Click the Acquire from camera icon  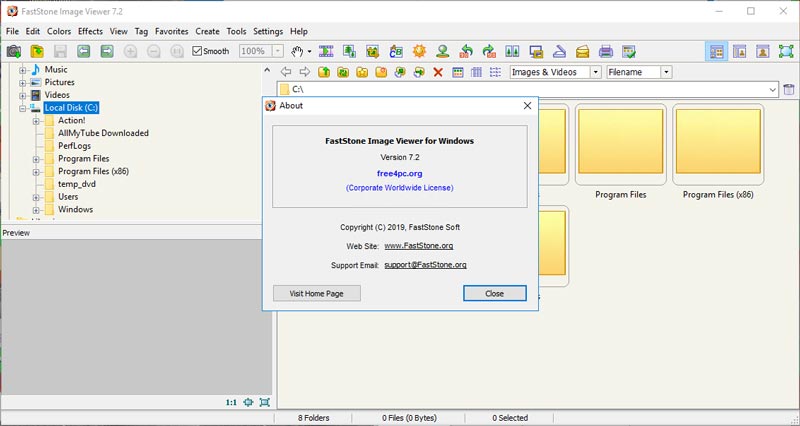[x=14, y=51]
